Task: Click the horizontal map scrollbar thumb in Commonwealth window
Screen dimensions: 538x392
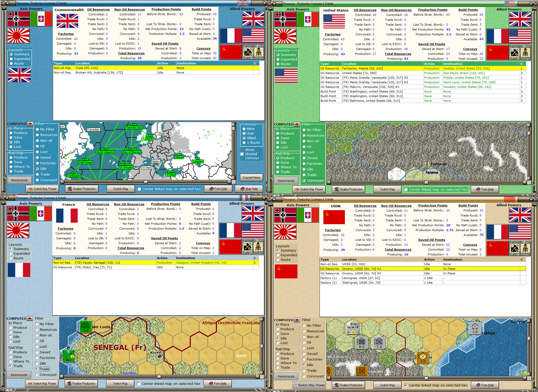Action: [146, 182]
